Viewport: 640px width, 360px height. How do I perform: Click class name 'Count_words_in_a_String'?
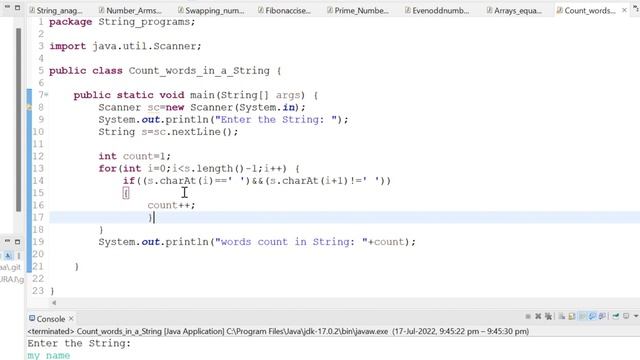[199, 71]
